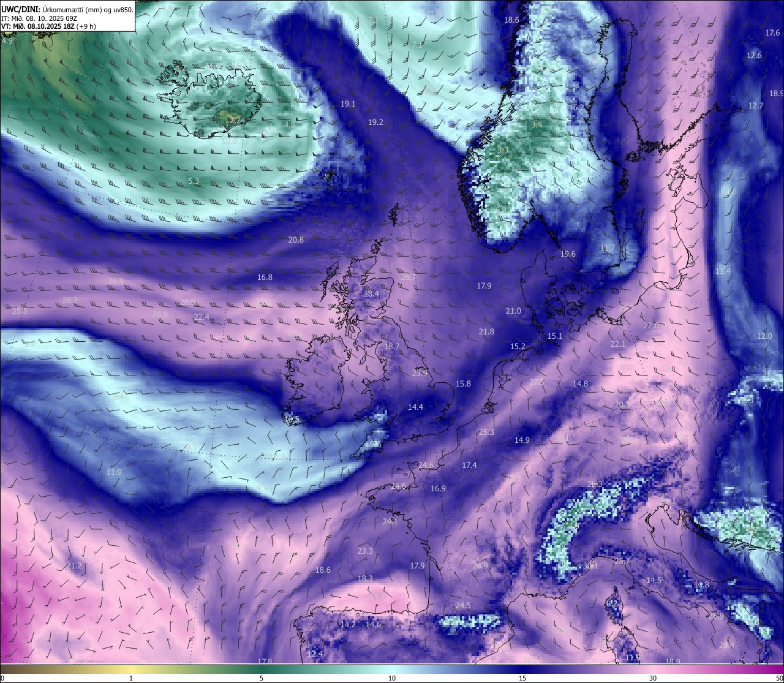Image resolution: width=784 pixels, height=683 pixels.
Task: Click the 14.4 value label
Action: tap(415, 407)
